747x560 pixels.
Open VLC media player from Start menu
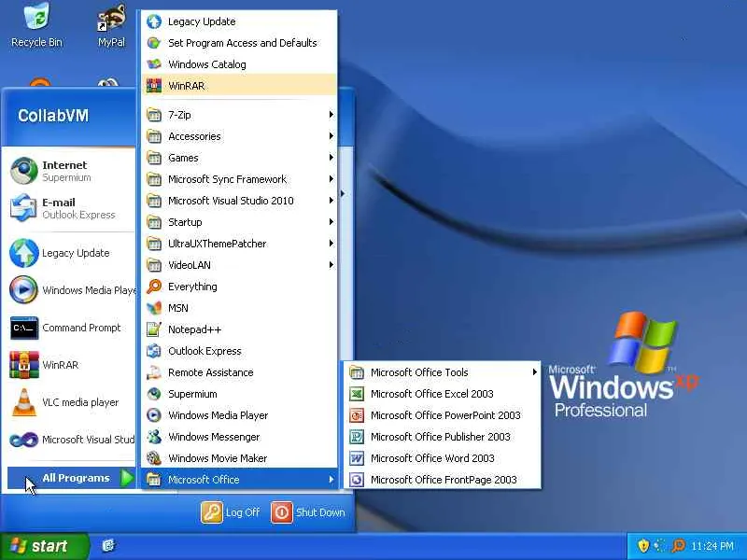point(71,402)
